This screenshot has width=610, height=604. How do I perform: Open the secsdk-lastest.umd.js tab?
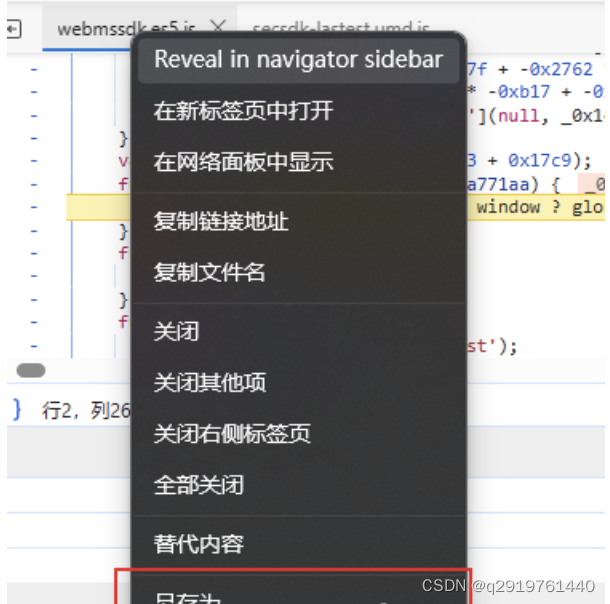tap(341, 27)
